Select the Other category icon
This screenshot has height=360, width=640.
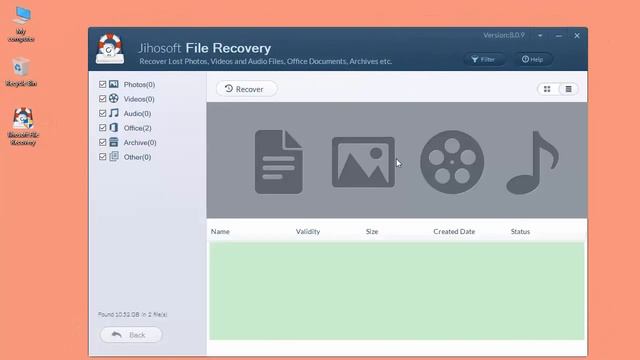point(114,156)
